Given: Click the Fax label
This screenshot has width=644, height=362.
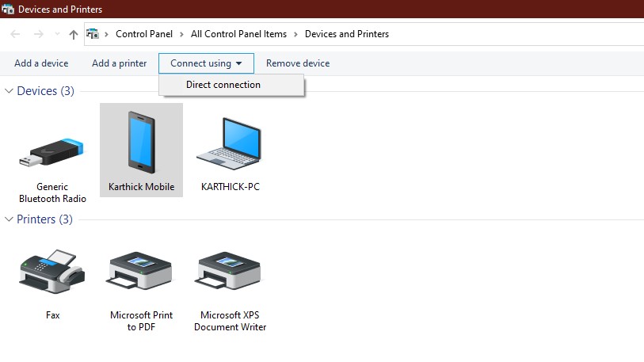Looking at the screenshot, I should point(52,315).
